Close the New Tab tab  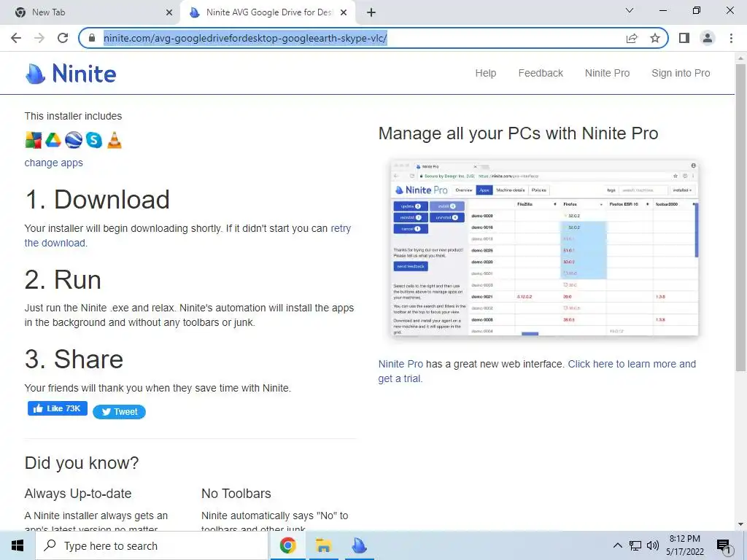point(169,12)
